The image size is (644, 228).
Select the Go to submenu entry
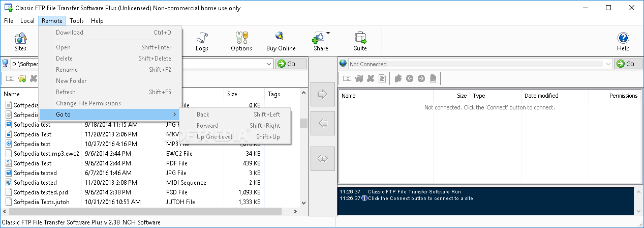(110, 115)
